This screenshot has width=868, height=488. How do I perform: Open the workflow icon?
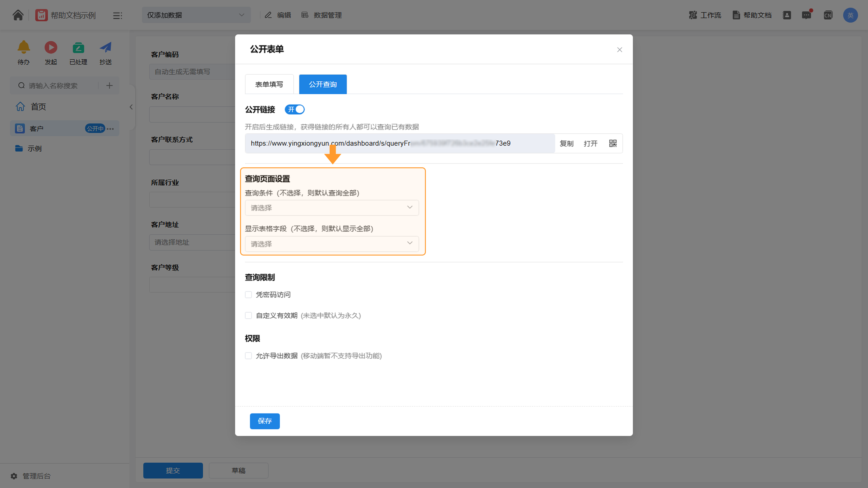pos(693,15)
